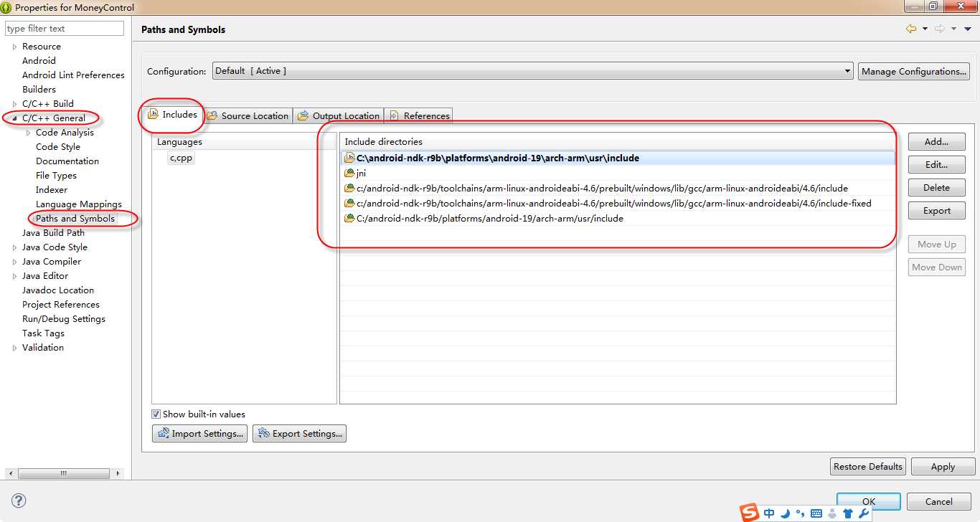Click the tree scrollbar right arrow
Screen dimensions: 980x522
coord(118,473)
